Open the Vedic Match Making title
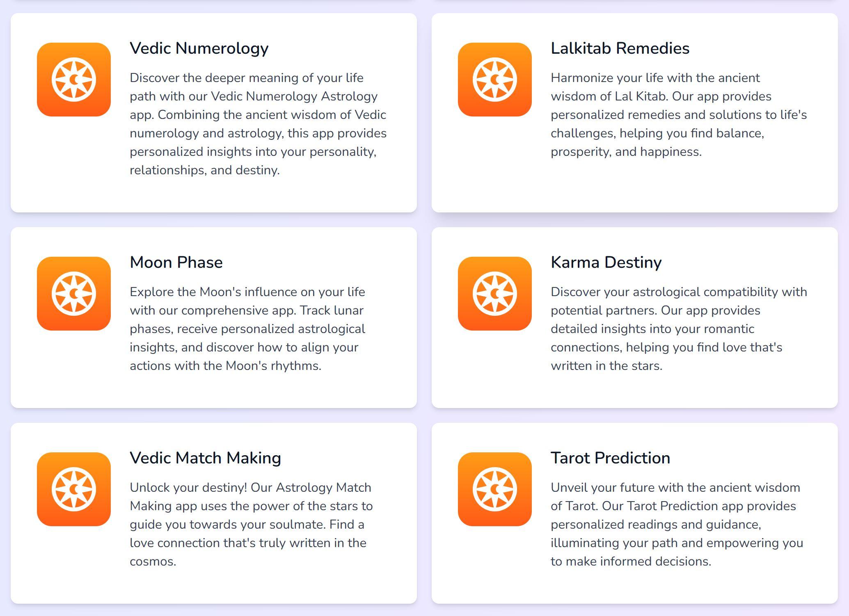 click(205, 458)
